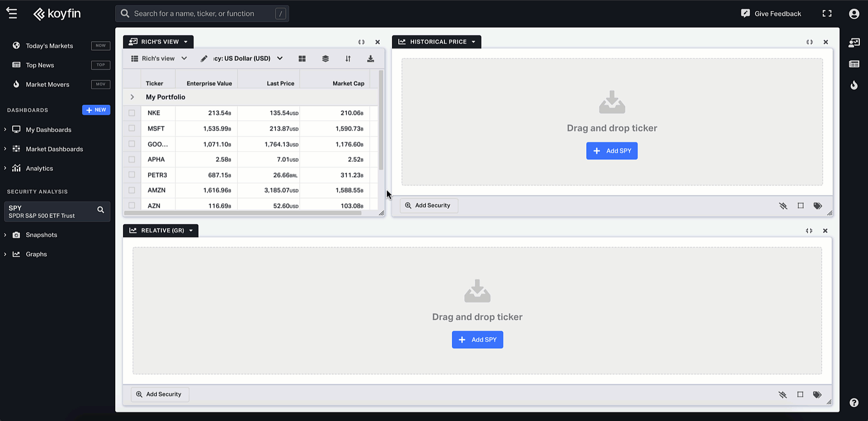
Task: Tick the NKE row checkbox
Action: 132,113
